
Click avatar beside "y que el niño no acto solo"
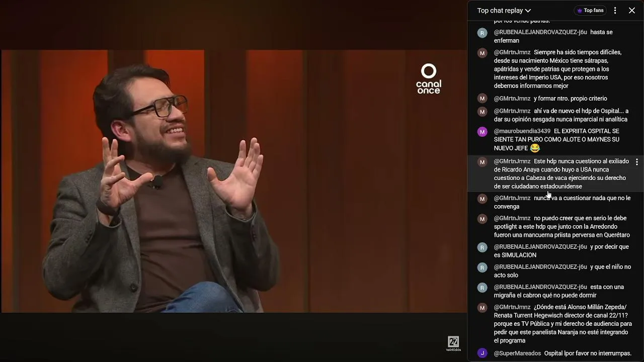coord(482,267)
